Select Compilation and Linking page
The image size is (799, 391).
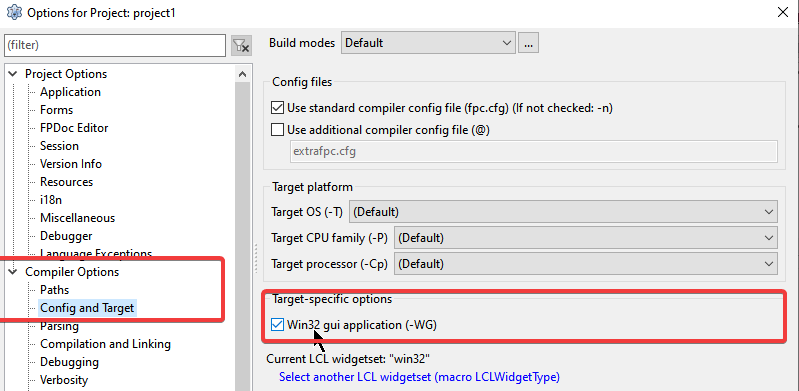[x=105, y=344]
